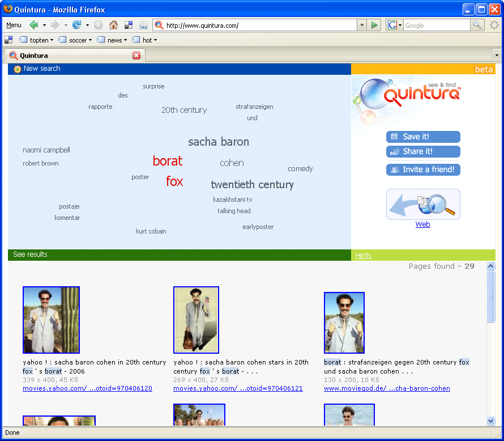Click the Quintura tab favicon

click(13, 56)
